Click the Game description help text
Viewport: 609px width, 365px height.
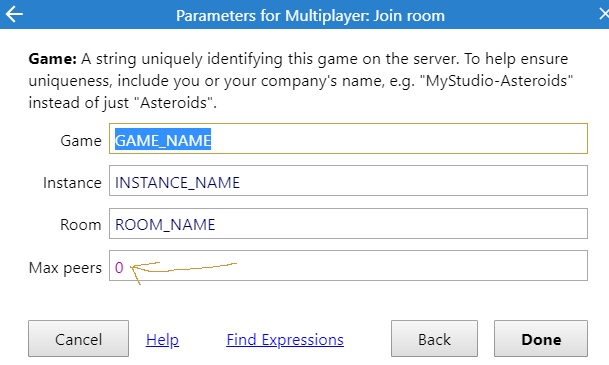[301, 81]
